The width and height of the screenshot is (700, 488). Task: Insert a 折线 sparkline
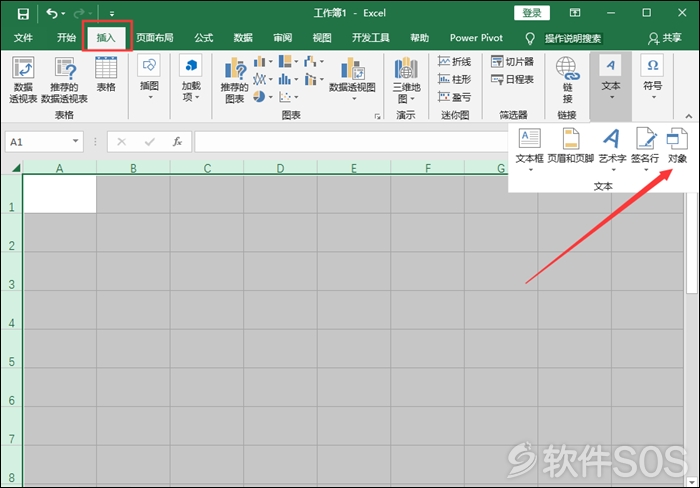click(x=454, y=62)
